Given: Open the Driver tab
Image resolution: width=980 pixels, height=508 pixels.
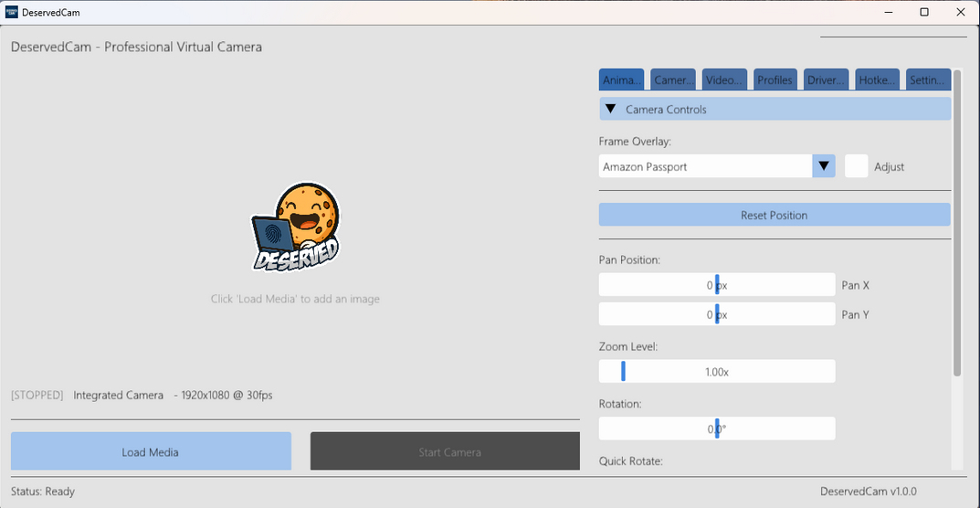Looking at the screenshot, I should [x=826, y=80].
